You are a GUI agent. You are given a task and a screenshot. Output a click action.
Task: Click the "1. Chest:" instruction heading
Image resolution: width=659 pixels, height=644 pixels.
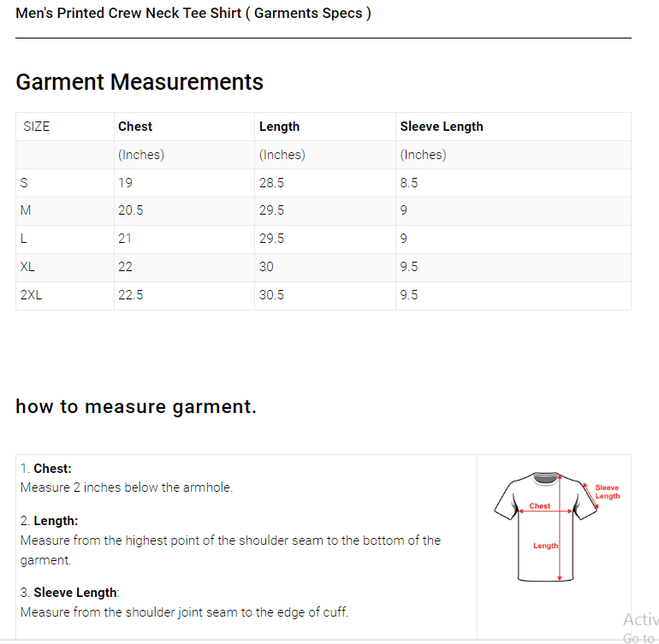tap(46, 469)
